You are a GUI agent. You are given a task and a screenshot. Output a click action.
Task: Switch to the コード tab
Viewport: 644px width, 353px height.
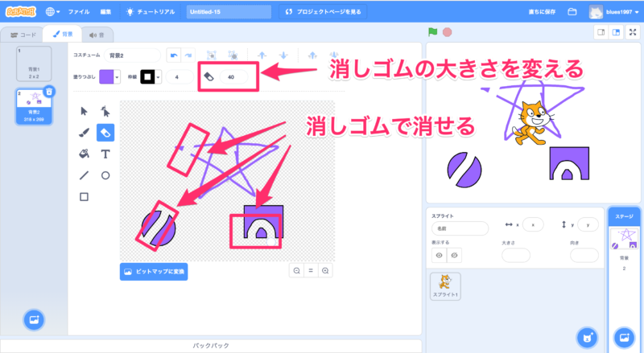(x=23, y=35)
